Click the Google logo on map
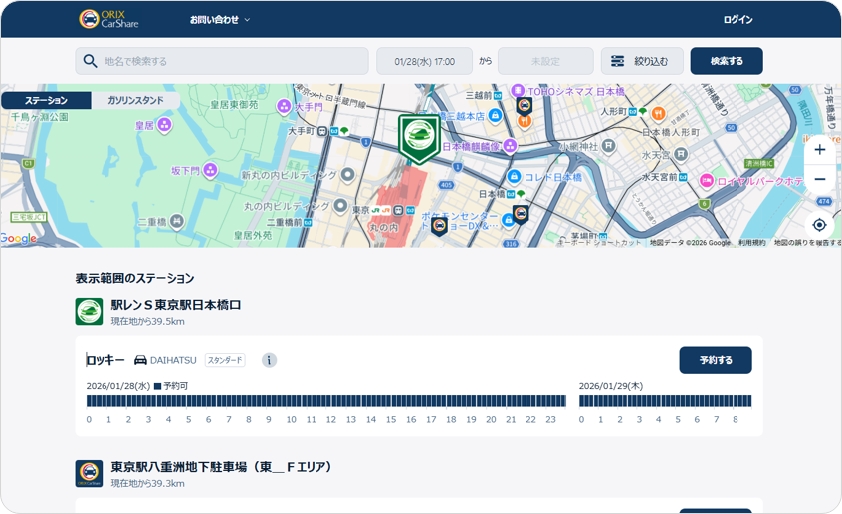This screenshot has height=514, width=842. point(19,238)
